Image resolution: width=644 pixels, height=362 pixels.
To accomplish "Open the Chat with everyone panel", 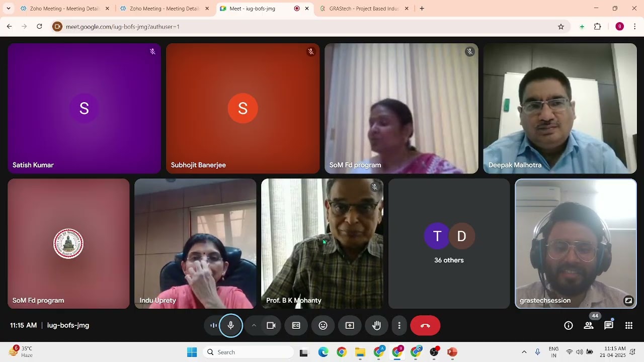I will tap(609, 325).
